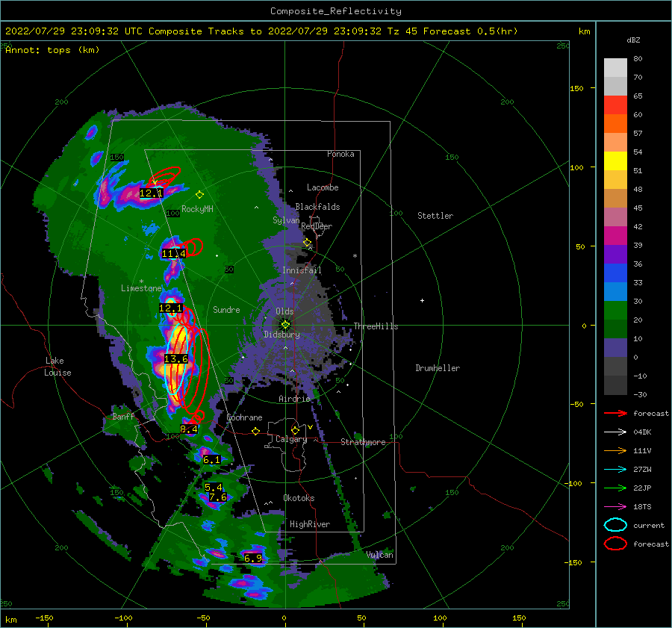
Task: Click the 12.1 storm top label near RockyMH
Action: pyautogui.click(x=151, y=193)
